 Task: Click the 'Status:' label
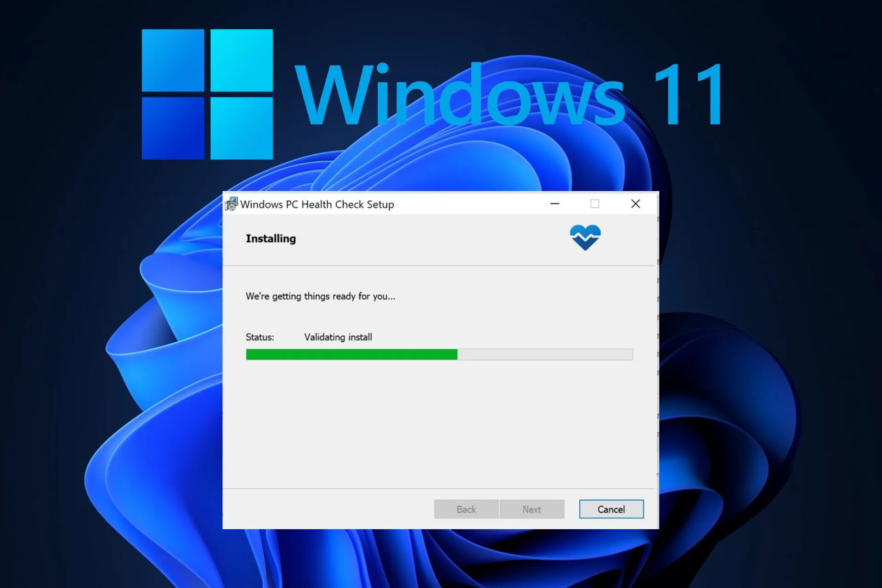click(x=260, y=337)
